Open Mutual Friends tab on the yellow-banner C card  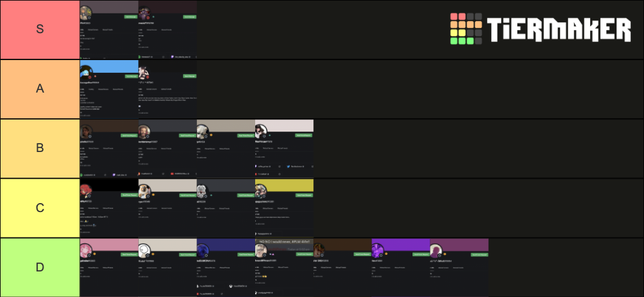click(x=282, y=208)
